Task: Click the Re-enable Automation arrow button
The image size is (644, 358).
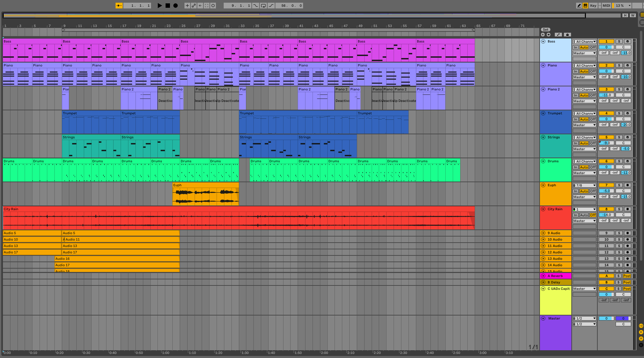Action: [x=200, y=5]
